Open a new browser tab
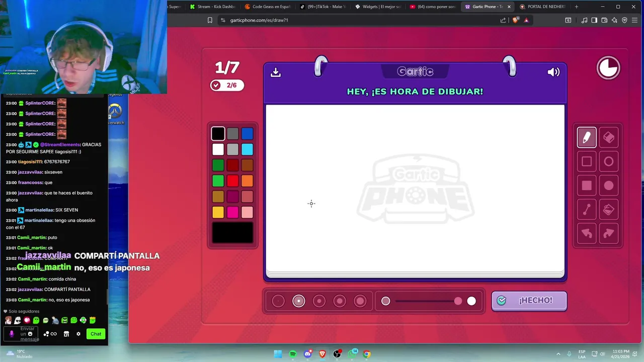This screenshot has height=362, width=644. 577,7
